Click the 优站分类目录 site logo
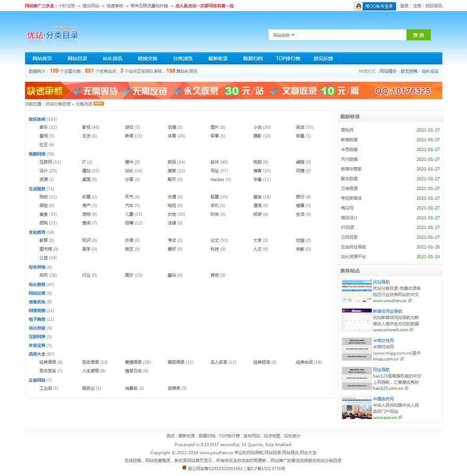Screen dimensions: 467x476 pyautogui.click(x=53, y=35)
